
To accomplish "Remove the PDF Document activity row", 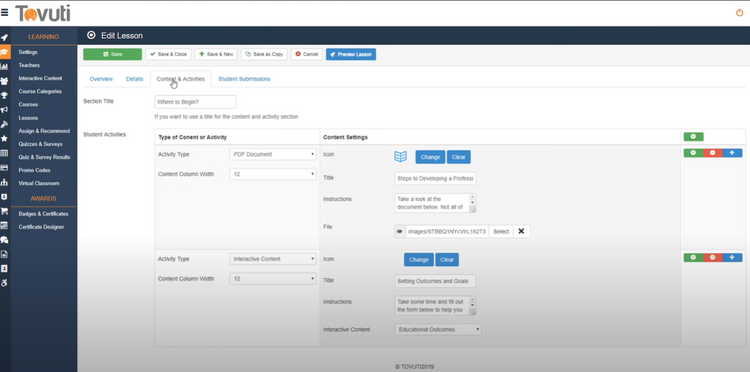I will tap(712, 153).
